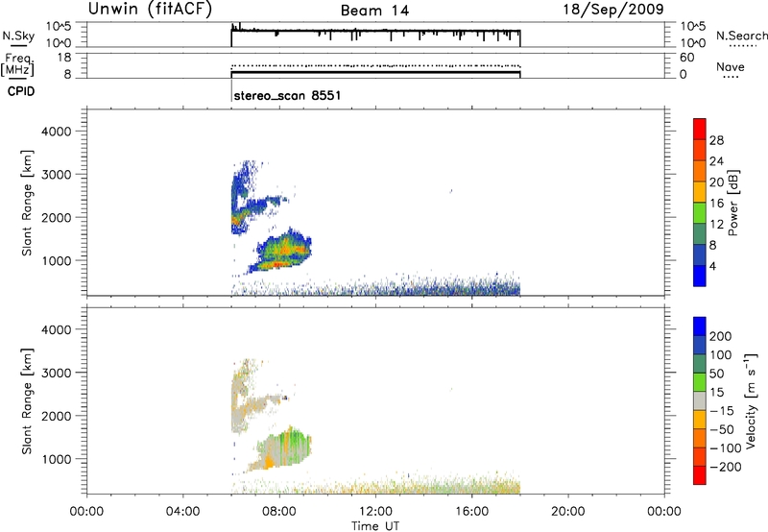768x532 pixels.
Task: Click the 'Beam 14' label
Action: click(374, 11)
